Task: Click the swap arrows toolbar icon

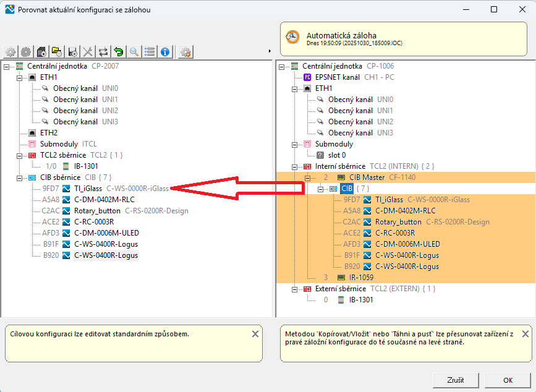Action: coord(103,52)
